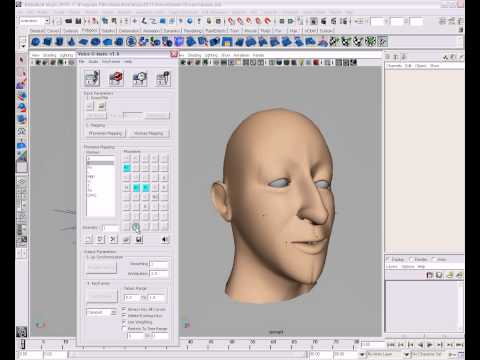Open the Shading menu of head viewport
This screenshot has height=360, width=480.
click(194, 55)
